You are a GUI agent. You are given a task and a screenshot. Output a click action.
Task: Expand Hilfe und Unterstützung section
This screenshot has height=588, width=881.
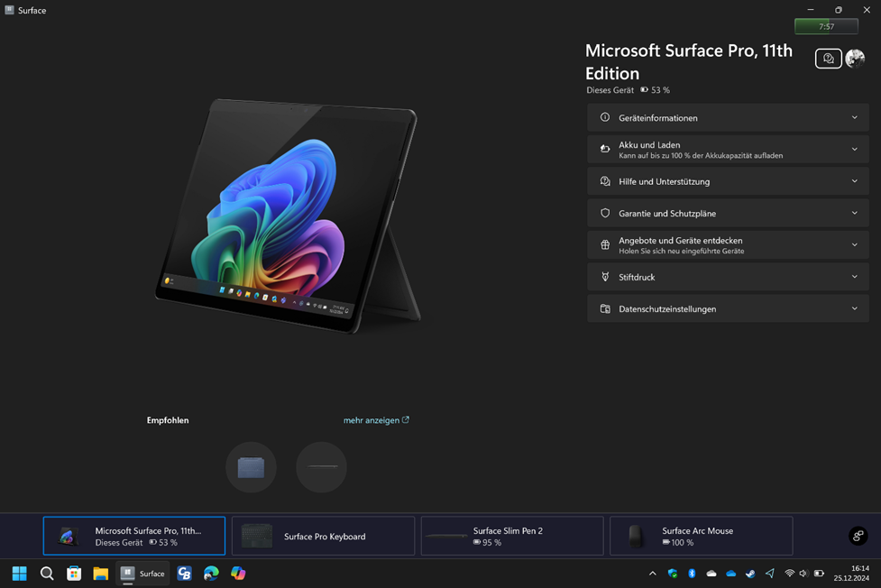pyautogui.click(x=728, y=181)
